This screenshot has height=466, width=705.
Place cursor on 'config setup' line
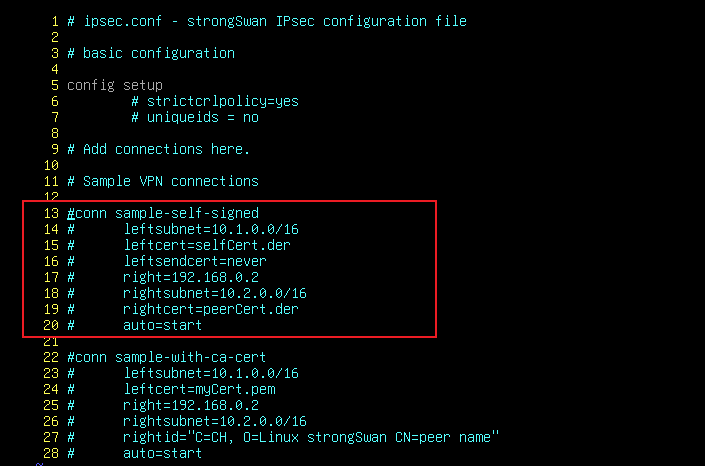click(x=115, y=85)
